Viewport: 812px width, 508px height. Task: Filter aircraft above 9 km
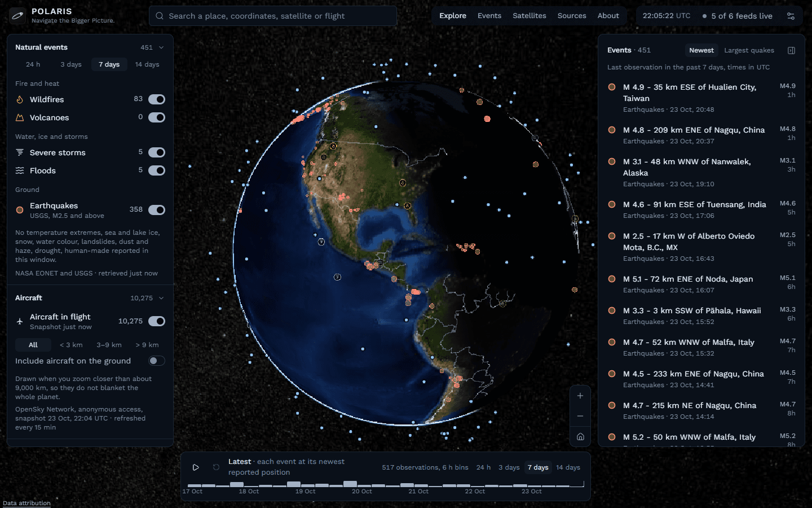(147, 345)
